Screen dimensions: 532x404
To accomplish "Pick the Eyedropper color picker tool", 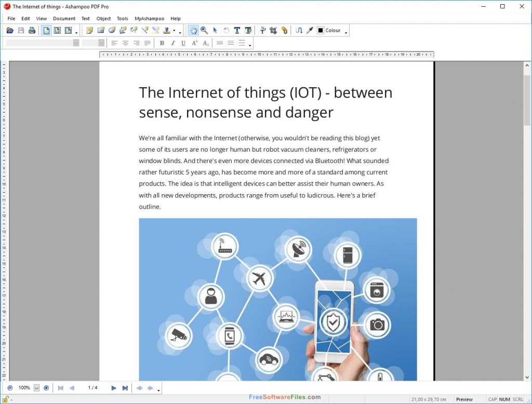I will tap(310, 31).
